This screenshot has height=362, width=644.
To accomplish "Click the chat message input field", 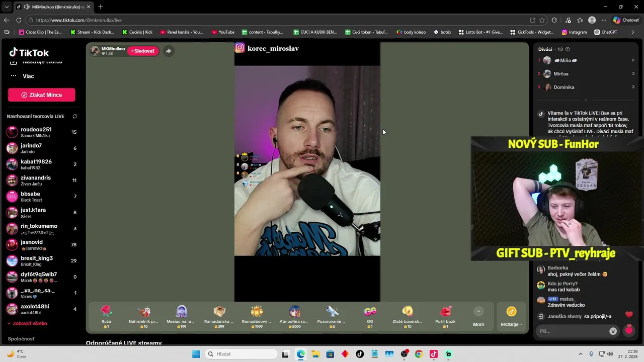I will click(573, 331).
